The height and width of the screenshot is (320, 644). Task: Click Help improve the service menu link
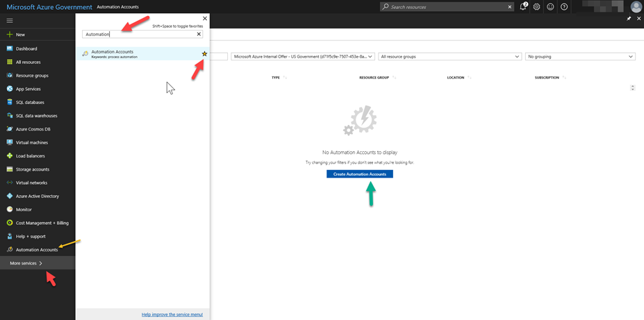pos(172,314)
